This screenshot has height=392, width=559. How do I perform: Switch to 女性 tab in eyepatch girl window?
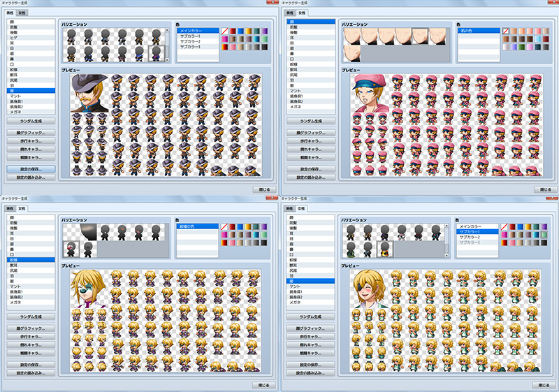[x=301, y=208]
